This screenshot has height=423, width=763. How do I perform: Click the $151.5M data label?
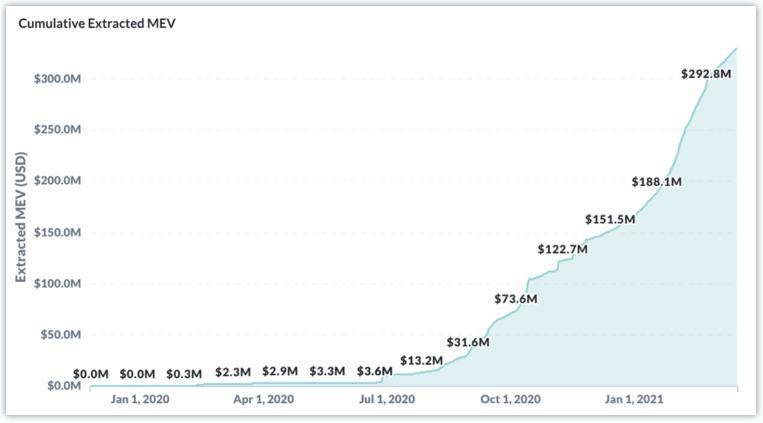[610, 220]
